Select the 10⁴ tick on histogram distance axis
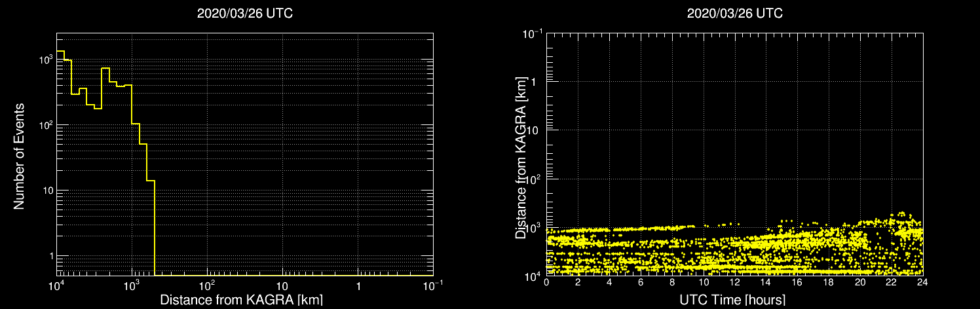The image size is (980, 309). click(56, 285)
